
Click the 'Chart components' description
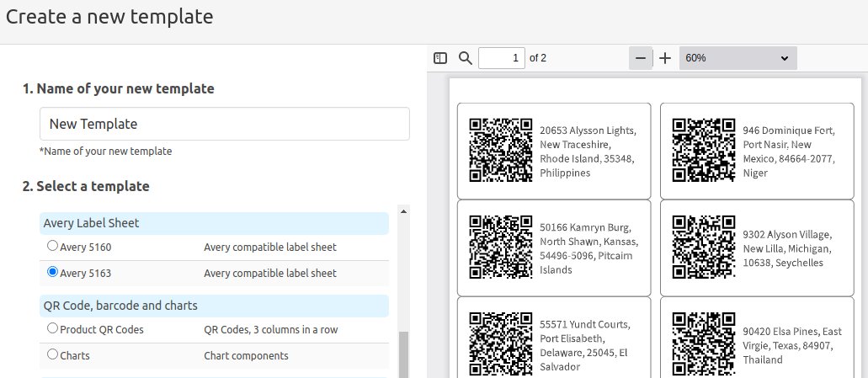pos(247,356)
